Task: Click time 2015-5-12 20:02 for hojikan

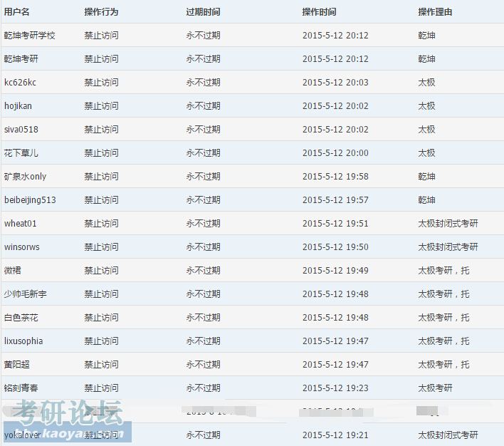Action: (335, 106)
